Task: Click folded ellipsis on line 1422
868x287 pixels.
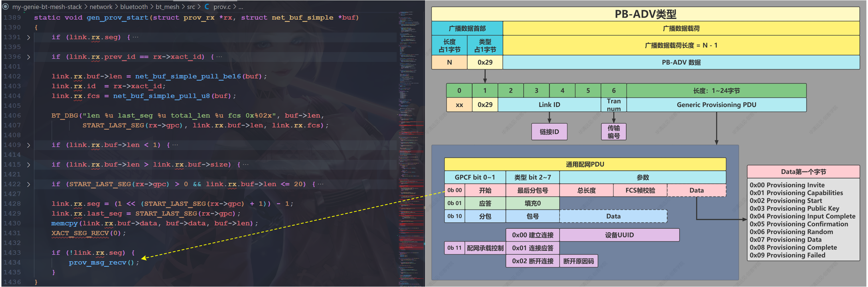Action: tap(320, 184)
